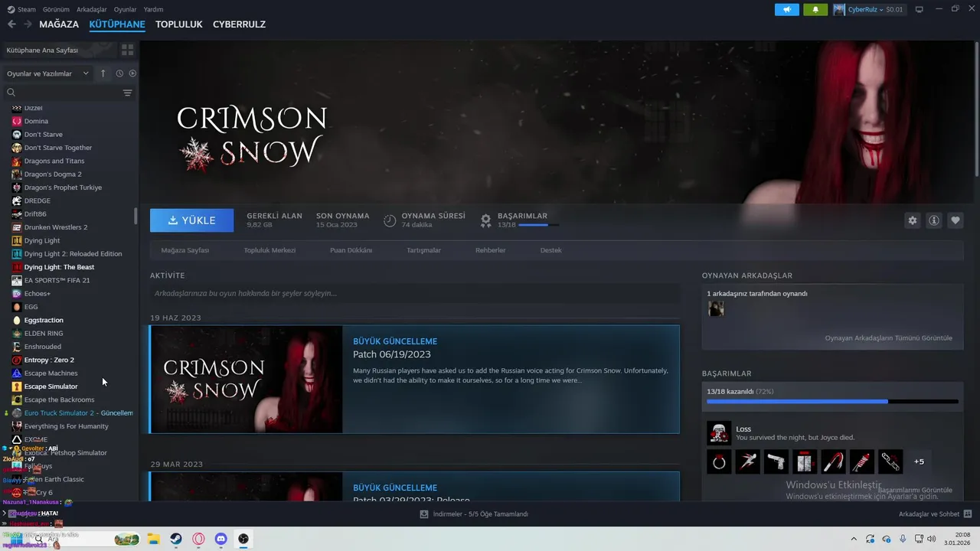Image resolution: width=980 pixels, height=551 pixels.
Task: Click the activity comment input field
Action: 414,293
